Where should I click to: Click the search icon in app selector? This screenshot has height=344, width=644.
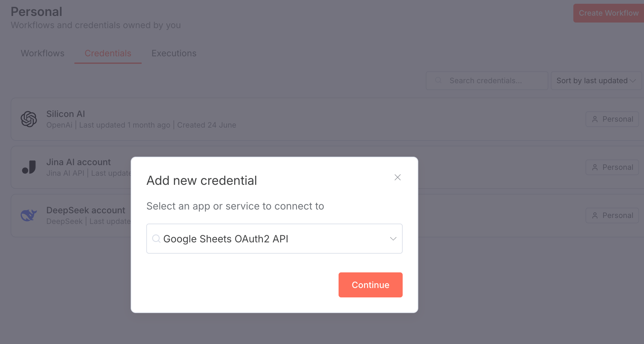click(156, 239)
